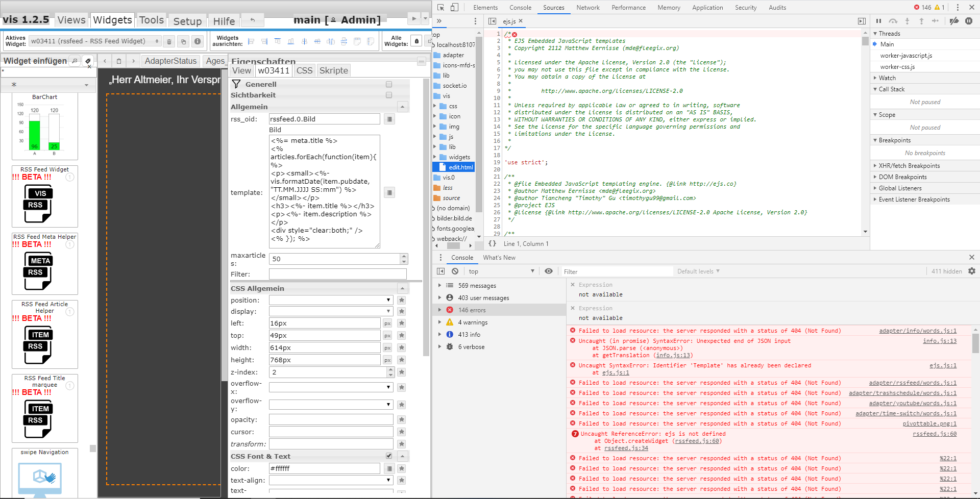Toggle pause on exceptions
980x499 pixels.
pyautogui.click(x=969, y=21)
